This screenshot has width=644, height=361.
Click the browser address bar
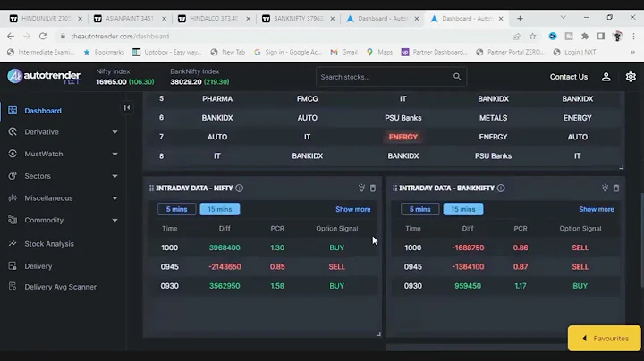click(284, 36)
